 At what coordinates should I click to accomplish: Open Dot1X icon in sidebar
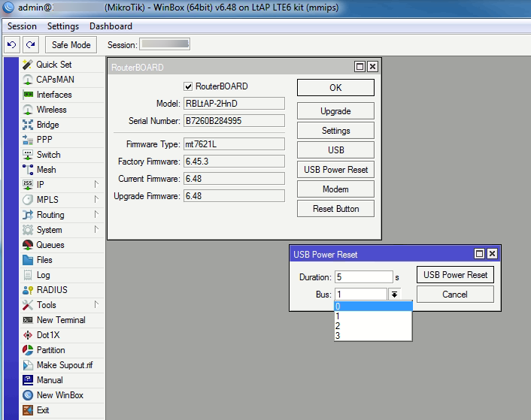[28, 335]
